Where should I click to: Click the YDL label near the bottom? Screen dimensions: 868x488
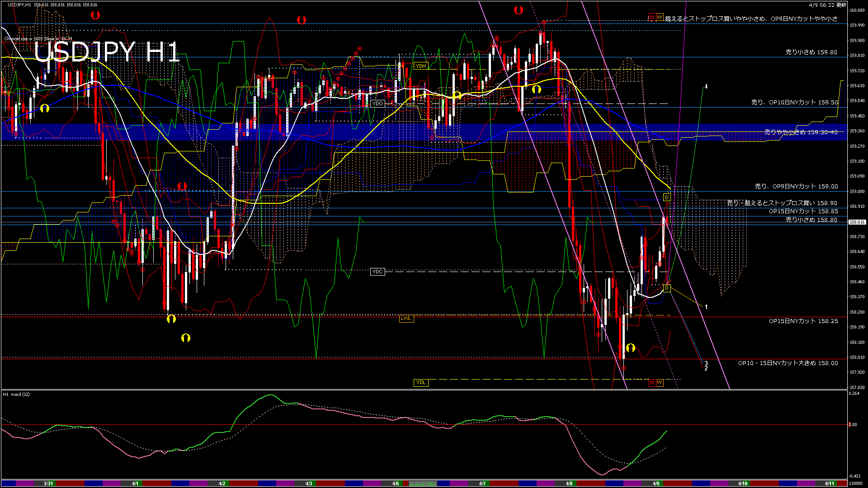[421, 382]
